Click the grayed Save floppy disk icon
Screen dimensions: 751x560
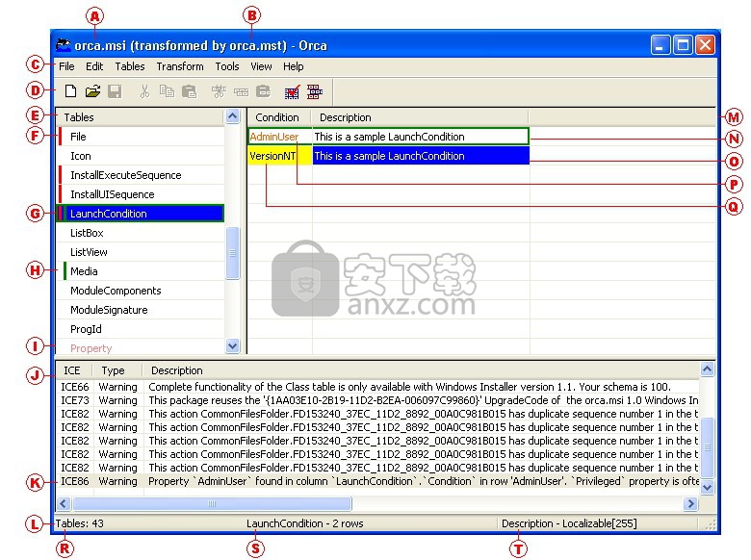(x=115, y=91)
